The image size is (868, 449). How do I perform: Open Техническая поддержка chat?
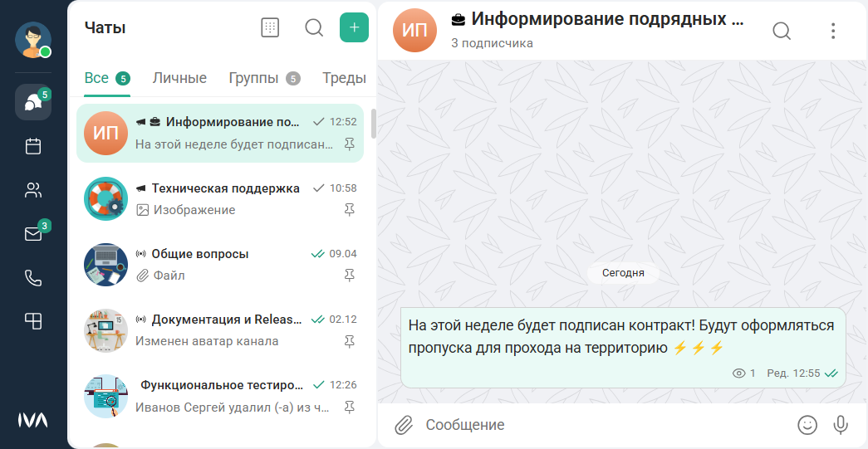220,199
